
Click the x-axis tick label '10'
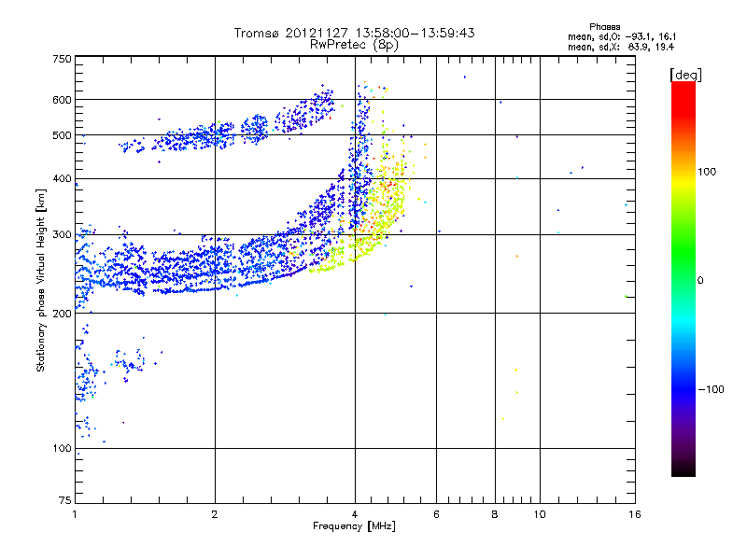click(540, 514)
